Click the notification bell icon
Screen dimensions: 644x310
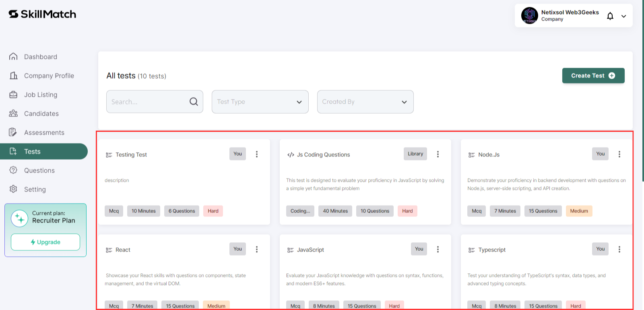point(610,16)
